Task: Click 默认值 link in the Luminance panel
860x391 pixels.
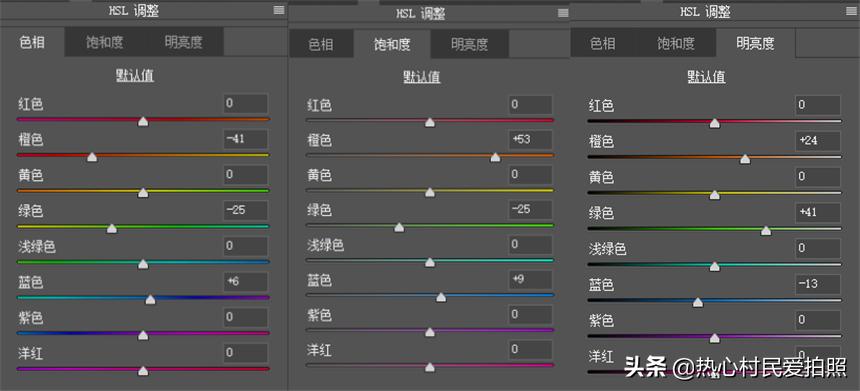Action: pyautogui.click(x=706, y=77)
